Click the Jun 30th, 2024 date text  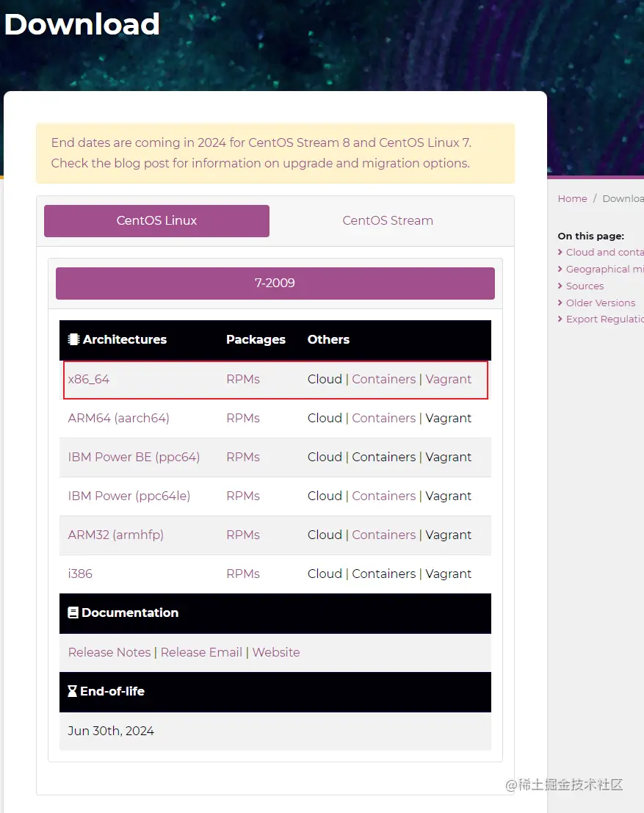pos(111,731)
